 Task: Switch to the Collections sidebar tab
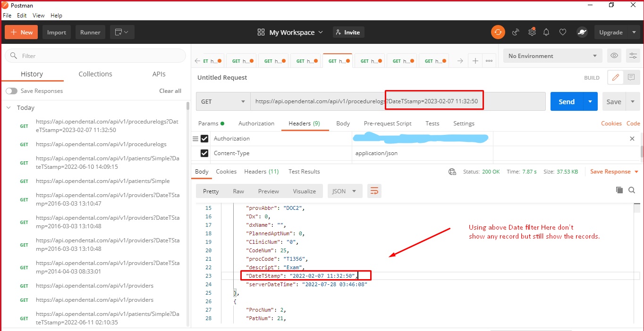point(95,74)
